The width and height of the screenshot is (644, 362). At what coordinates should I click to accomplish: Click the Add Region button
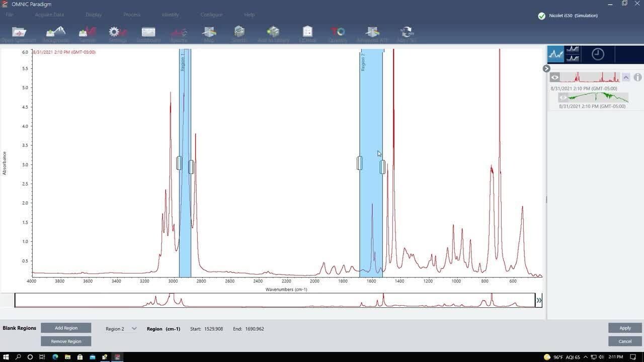(x=66, y=328)
